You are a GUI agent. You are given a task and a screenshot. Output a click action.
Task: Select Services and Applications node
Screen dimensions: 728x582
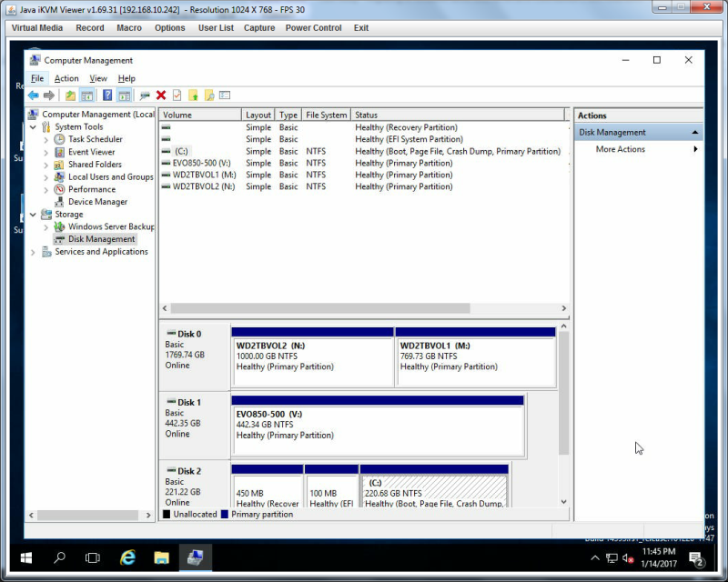click(101, 252)
